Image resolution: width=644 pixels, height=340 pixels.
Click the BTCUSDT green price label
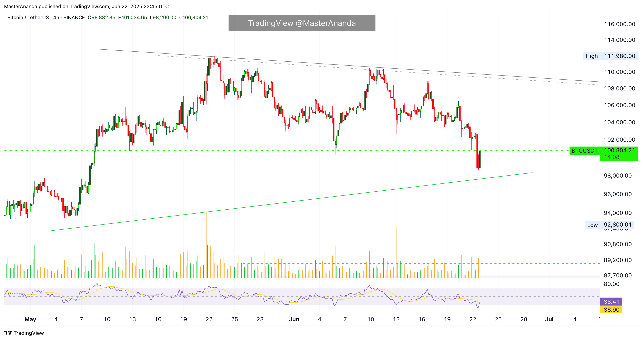coord(584,151)
